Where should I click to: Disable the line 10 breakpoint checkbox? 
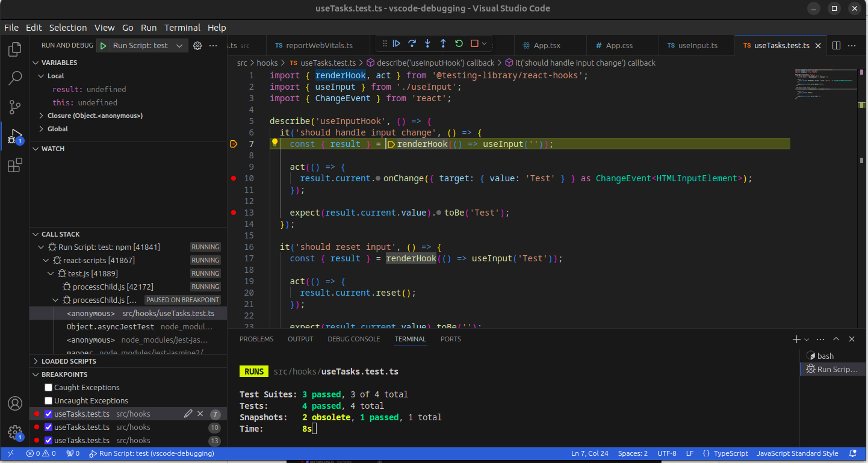point(49,427)
